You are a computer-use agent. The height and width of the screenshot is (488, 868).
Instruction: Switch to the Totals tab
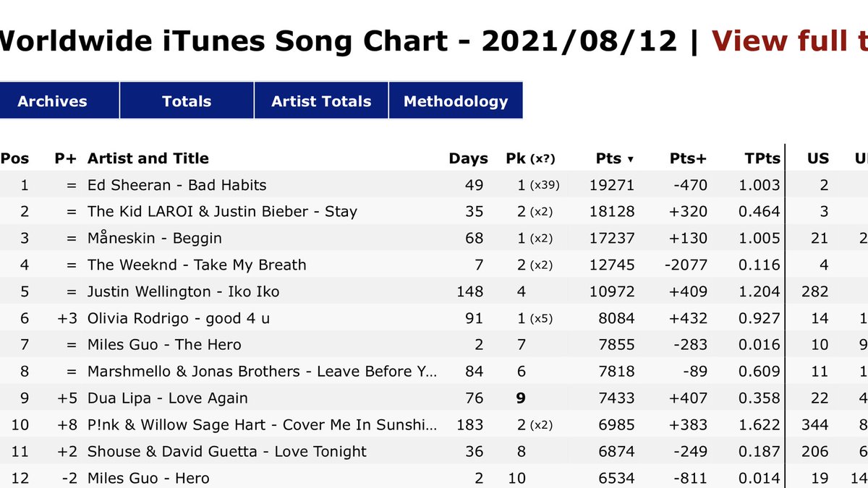[187, 101]
